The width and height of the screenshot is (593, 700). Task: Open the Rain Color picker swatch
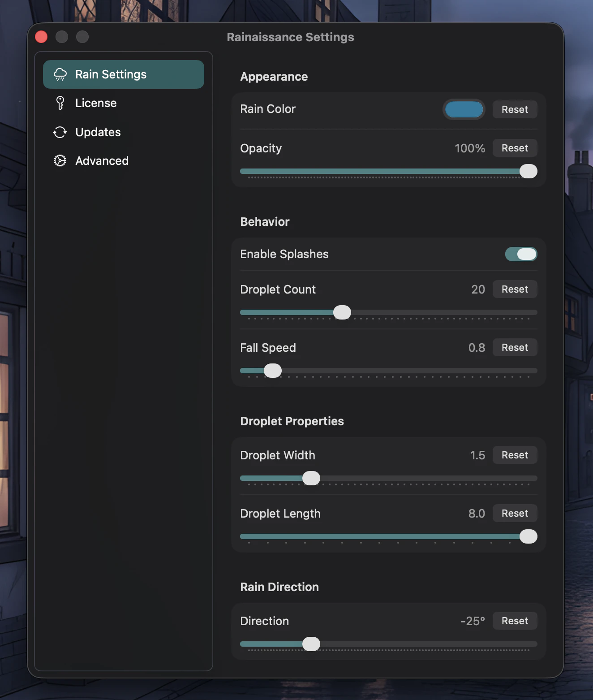464,109
